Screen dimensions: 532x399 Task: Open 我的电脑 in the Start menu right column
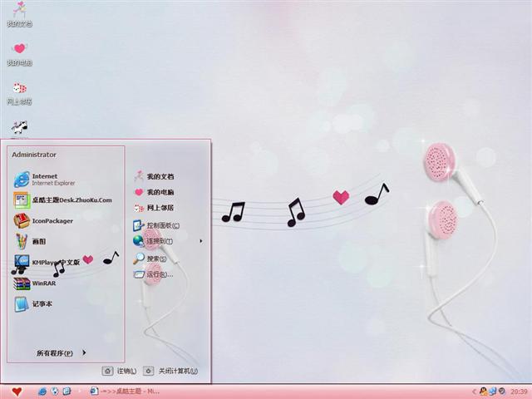pyautogui.click(x=154, y=192)
